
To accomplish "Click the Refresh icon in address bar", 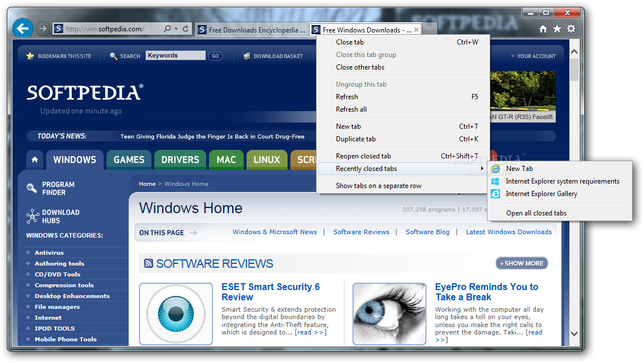I will pos(186,28).
